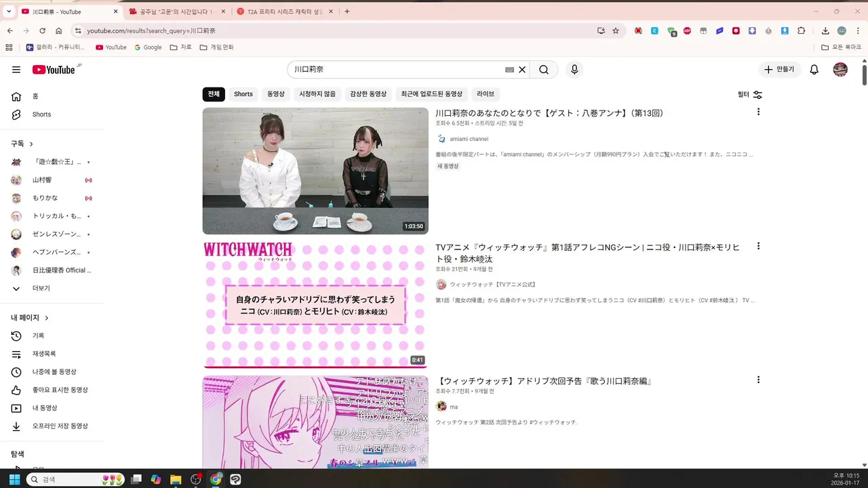Screen dimensions: 868x488
Task: Open the extensions puzzle icon
Action: (x=802, y=30)
